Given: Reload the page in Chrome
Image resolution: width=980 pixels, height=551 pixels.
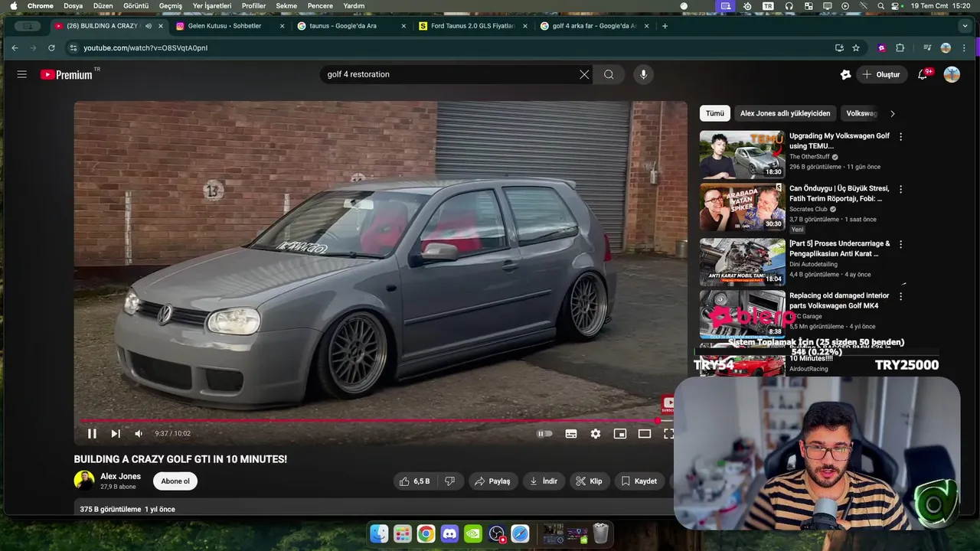Looking at the screenshot, I should point(51,47).
